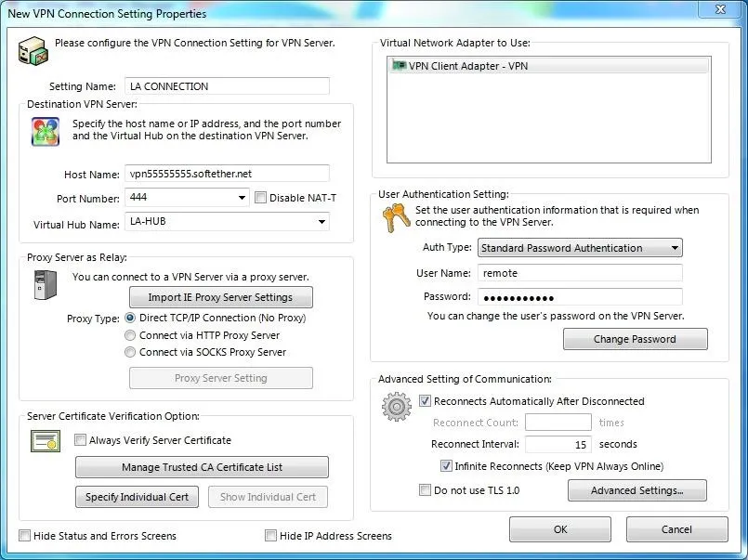Tick Always Verify Server Certificate
The image size is (748, 560).
80,439
